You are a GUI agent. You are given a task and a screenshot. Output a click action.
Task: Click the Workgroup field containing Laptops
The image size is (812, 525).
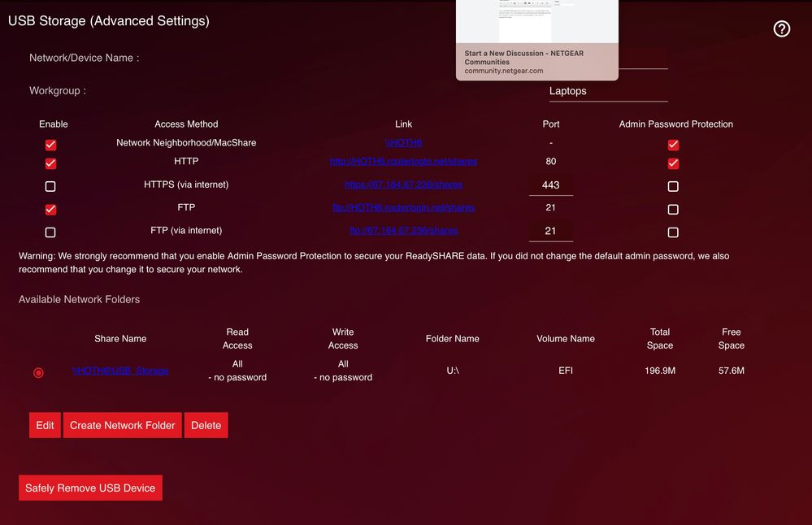pos(607,91)
